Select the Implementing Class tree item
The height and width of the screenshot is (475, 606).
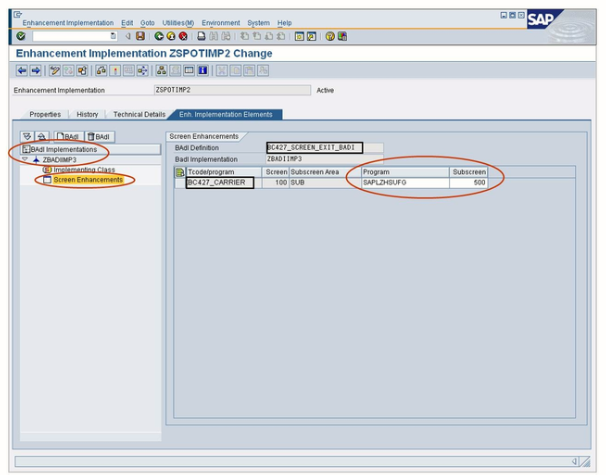coord(84,170)
